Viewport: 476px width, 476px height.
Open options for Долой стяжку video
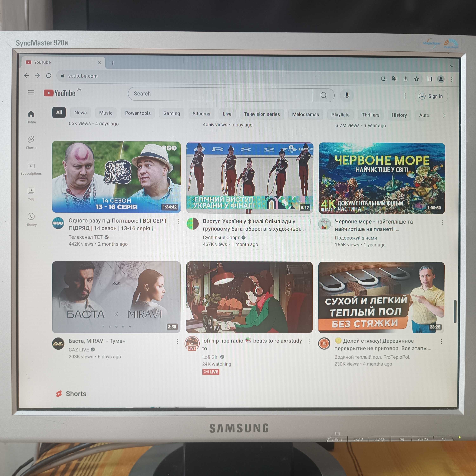tap(441, 341)
